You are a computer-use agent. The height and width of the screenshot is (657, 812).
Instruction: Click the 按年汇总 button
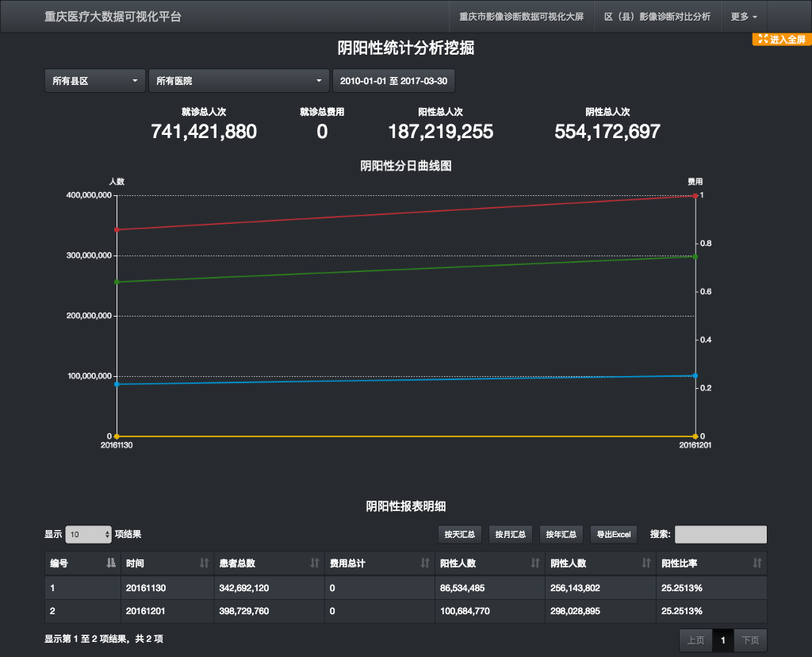click(x=561, y=535)
